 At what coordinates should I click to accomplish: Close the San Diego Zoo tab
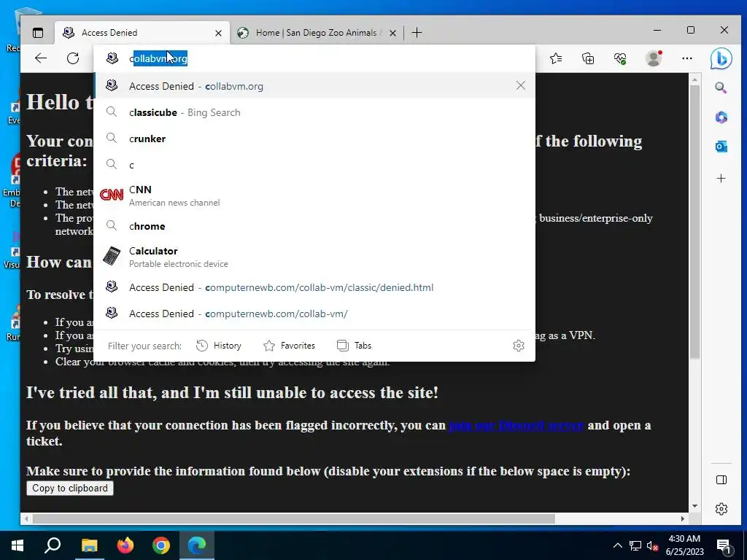tap(392, 33)
